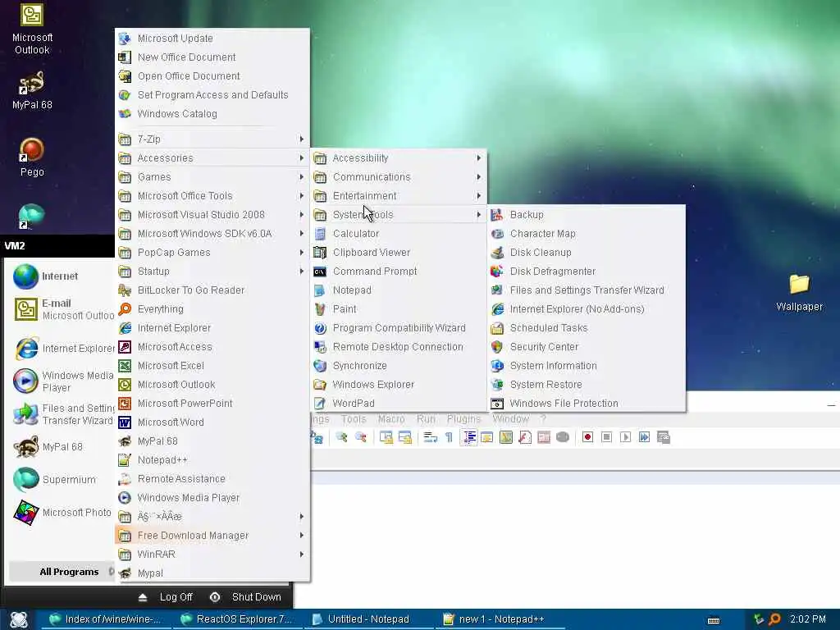Click Record Macro icon in Notepad++ toolbar

click(587, 437)
